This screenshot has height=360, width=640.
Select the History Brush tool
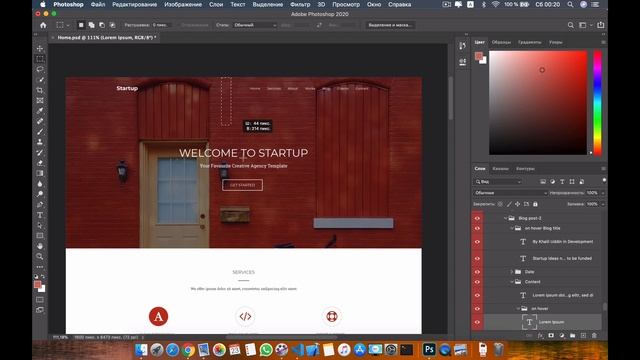[40, 153]
